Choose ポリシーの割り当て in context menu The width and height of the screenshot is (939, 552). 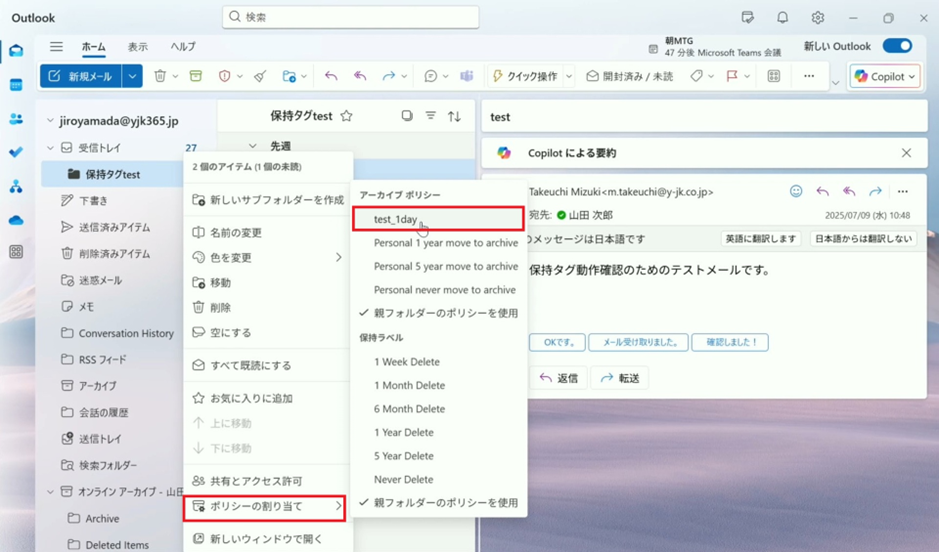(x=265, y=507)
